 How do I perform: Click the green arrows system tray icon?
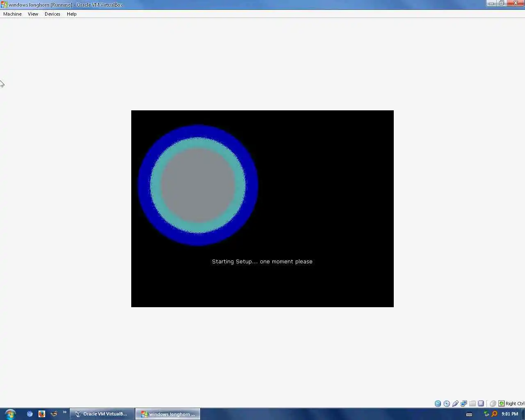(x=486, y=414)
